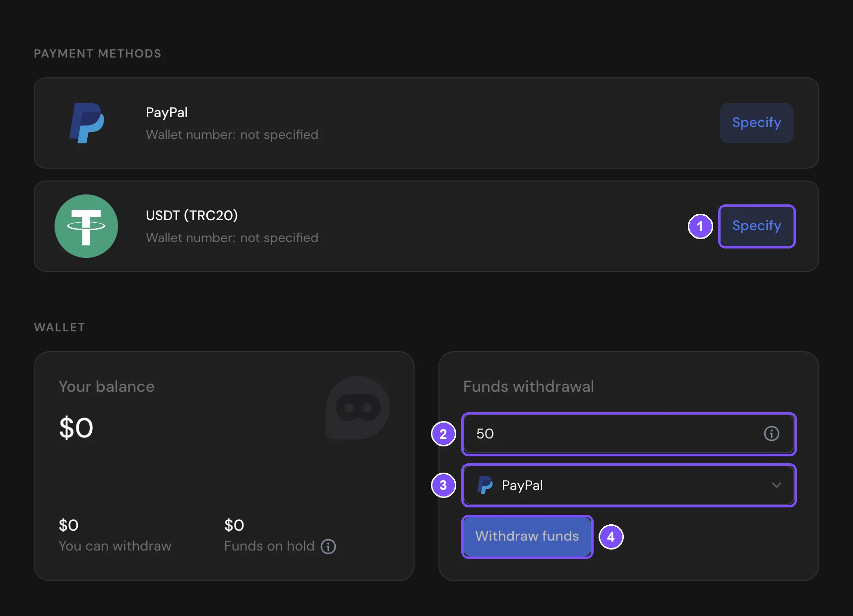Click the "Funds withdrawal" heading

[529, 386]
